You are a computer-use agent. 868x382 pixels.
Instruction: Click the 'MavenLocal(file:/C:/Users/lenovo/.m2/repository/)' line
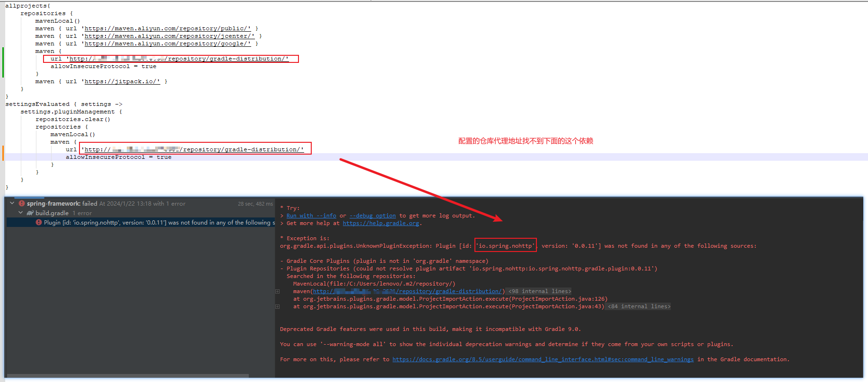coord(374,284)
